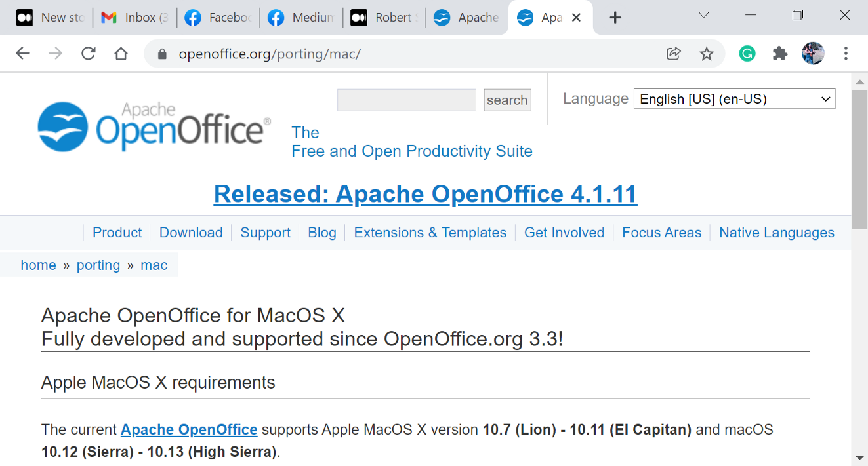The image size is (868, 466).
Task: Follow the Apache OpenOffice link in paragraph
Action: click(189, 430)
